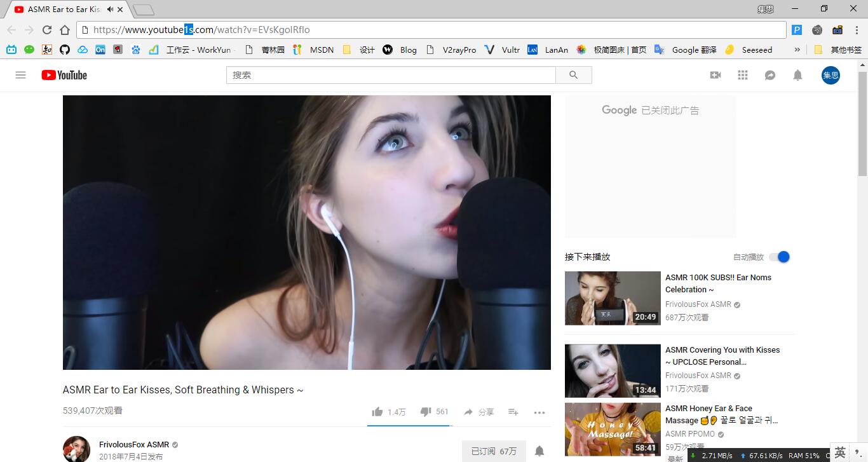This screenshot has width=868, height=462.
Task: Open ASMR PPOMO channel link
Action: (690, 434)
